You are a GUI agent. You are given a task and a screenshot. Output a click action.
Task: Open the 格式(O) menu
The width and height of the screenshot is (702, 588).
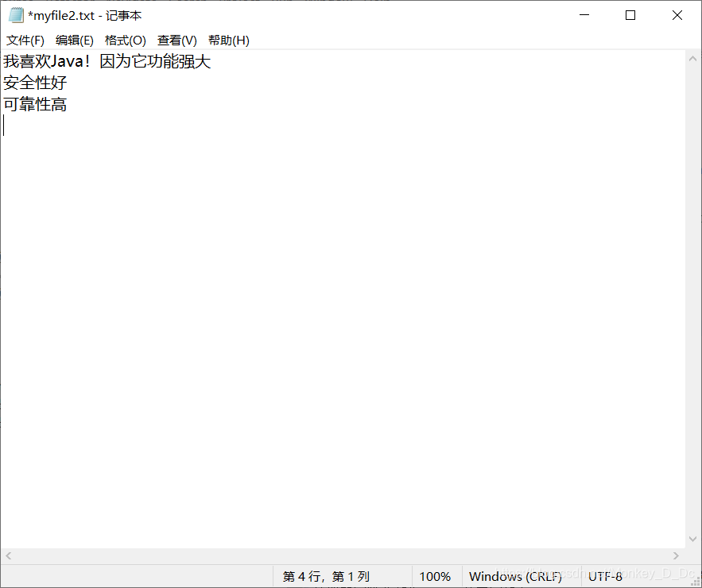click(x=126, y=41)
